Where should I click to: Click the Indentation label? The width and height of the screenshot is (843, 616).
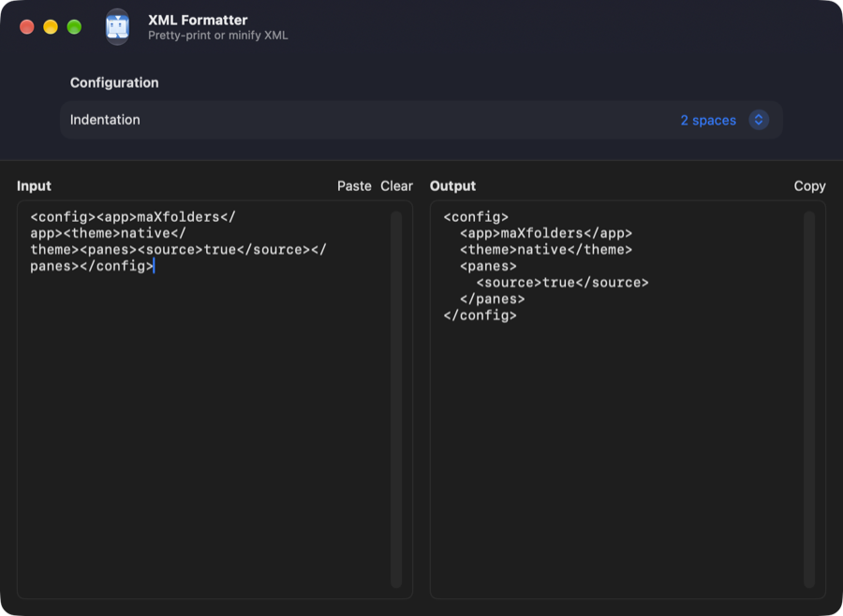(x=105, y=120)
